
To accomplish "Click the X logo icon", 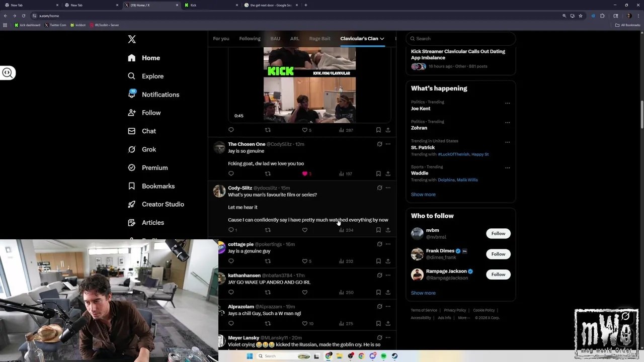I will [132, 39].
